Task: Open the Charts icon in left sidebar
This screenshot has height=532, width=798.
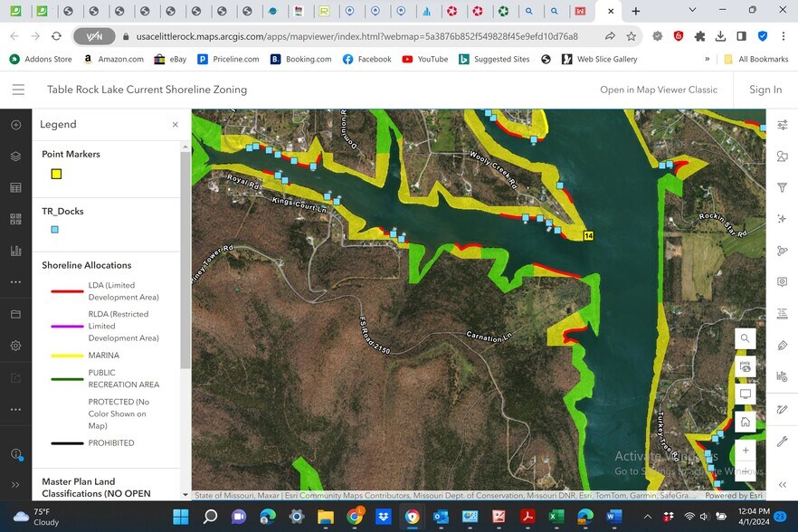Action: 15,251
